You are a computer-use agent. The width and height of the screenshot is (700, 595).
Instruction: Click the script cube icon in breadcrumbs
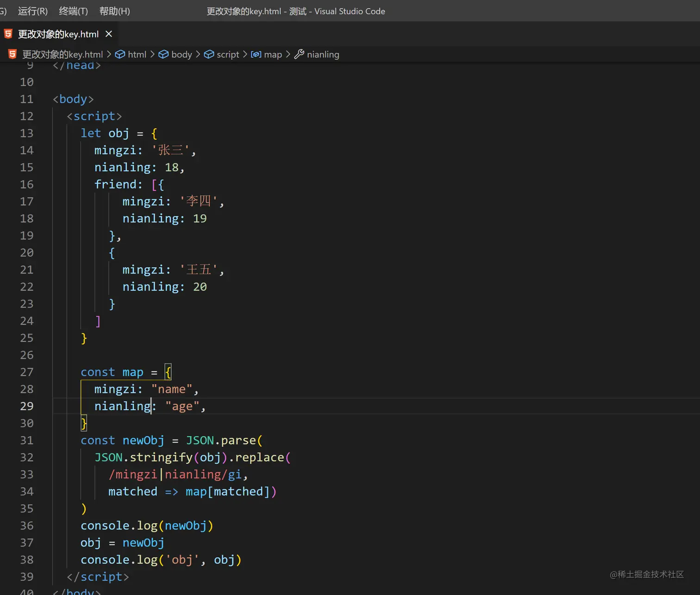pyautogui.click(x=209, y=54)
